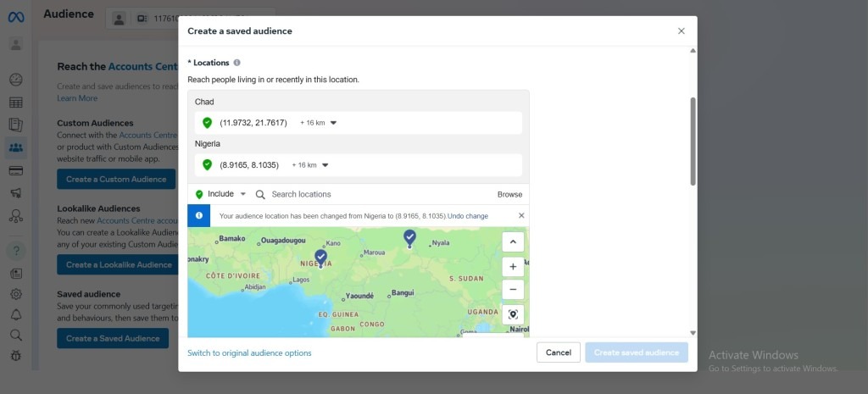Collapse the map with the up chevron
The width and height of the screenshot is (868, 394).
tap(513, 241)
